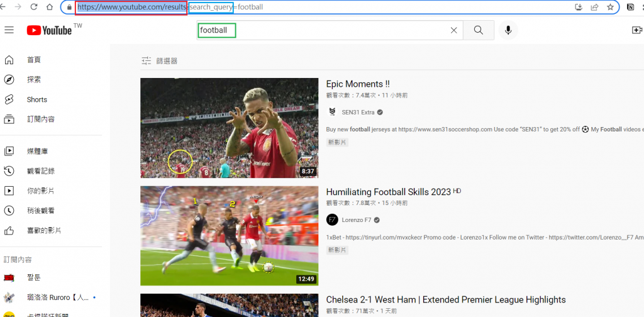Start voice search with microphone icon

coord(508,30)
